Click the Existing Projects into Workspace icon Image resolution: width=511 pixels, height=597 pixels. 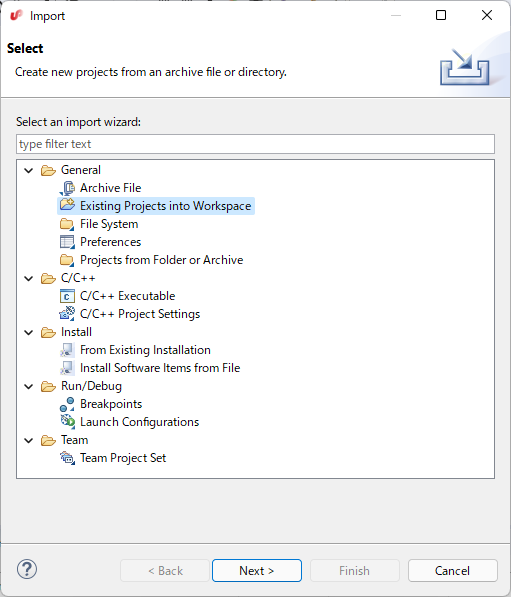67,205
